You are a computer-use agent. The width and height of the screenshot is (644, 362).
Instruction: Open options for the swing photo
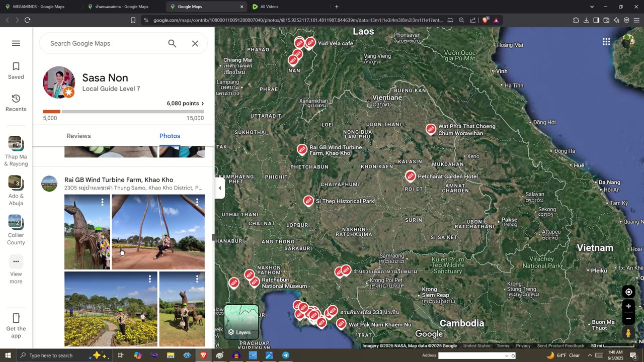coord(197,202)
